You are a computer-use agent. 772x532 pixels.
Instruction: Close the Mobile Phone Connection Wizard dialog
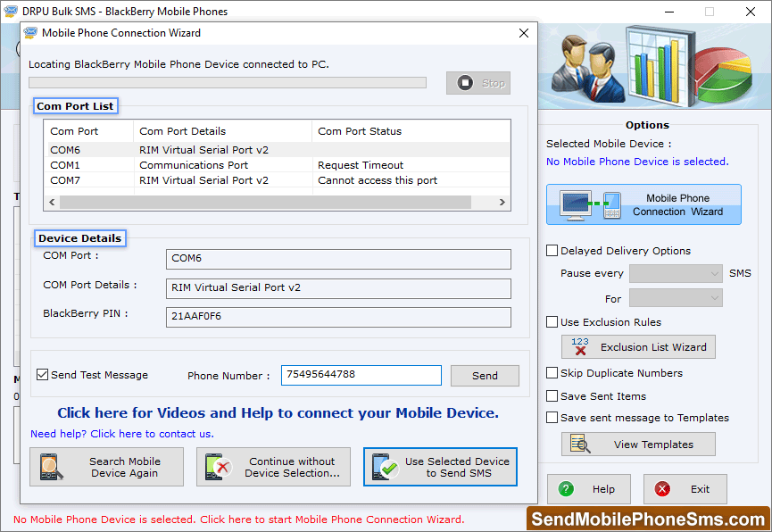(x=524, y=33)
